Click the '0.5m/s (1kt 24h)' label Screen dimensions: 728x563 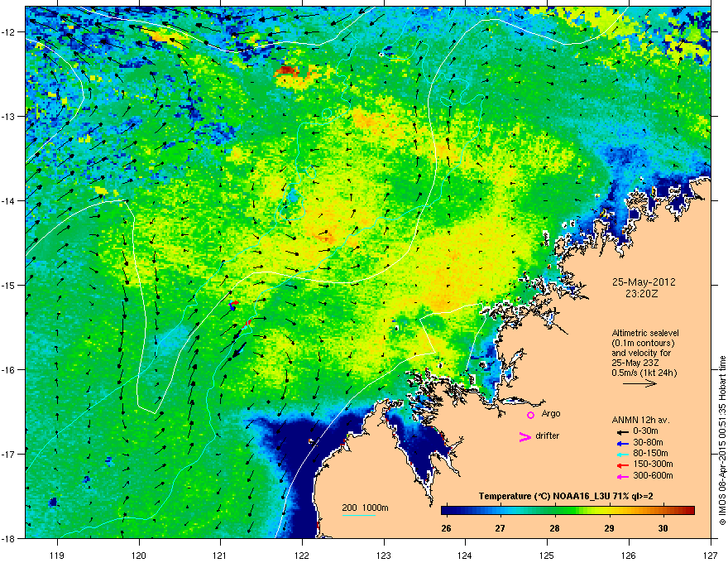pos(644,373)
